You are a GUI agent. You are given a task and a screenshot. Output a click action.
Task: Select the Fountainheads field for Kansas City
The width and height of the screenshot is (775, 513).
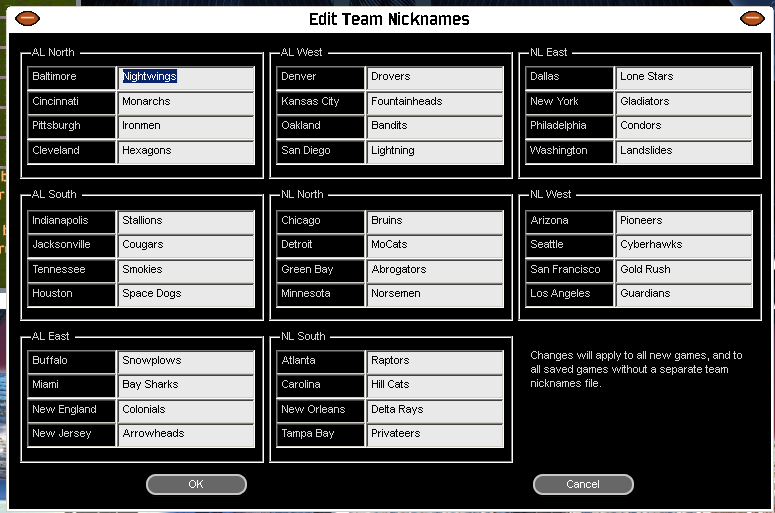point(434,102)
